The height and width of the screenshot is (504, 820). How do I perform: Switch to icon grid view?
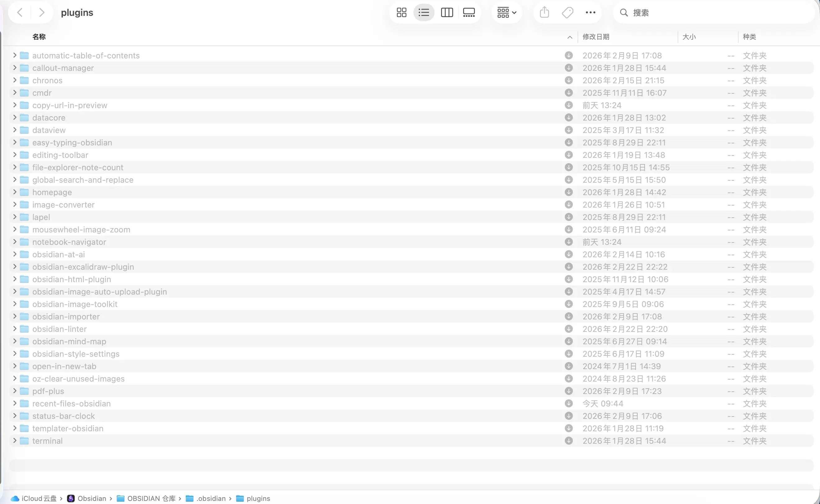pyautogui.click(x=401, y=13)
